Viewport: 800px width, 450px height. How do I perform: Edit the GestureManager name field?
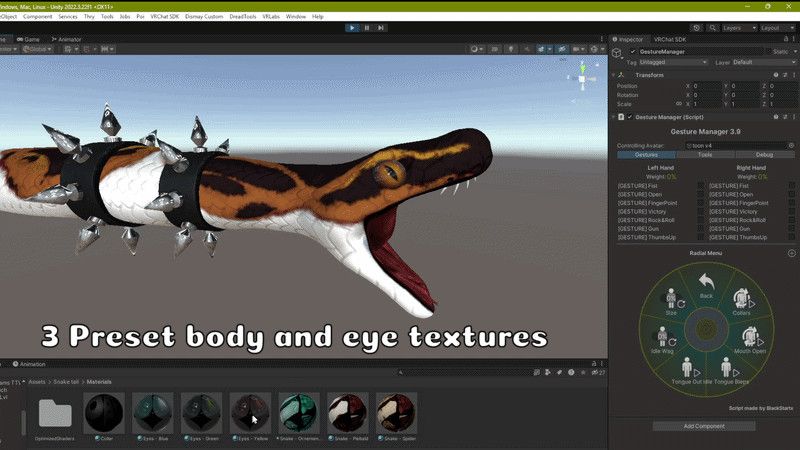(x=702, y=52)
